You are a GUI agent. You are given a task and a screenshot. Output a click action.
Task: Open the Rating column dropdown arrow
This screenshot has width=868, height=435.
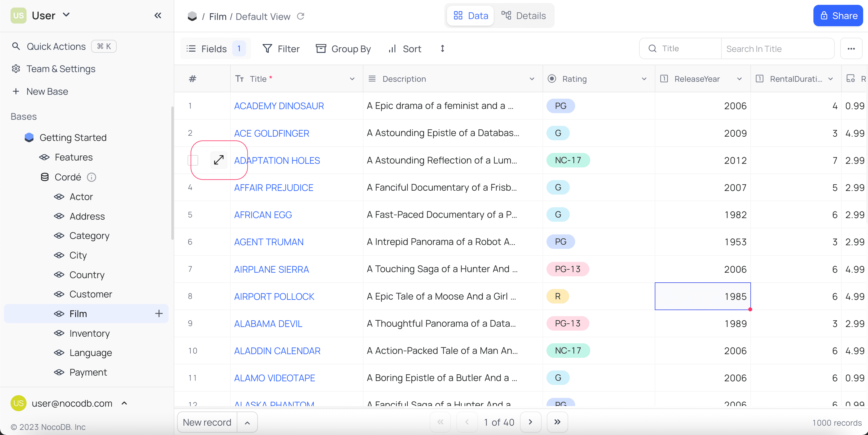point(644,79)
